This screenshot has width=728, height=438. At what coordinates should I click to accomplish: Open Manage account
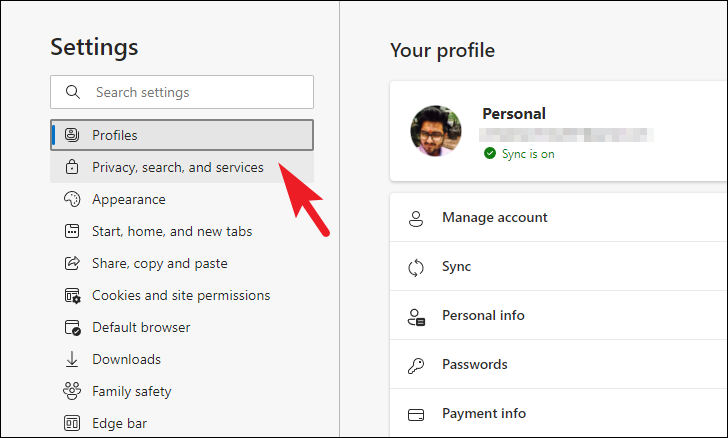coord(559,217)
